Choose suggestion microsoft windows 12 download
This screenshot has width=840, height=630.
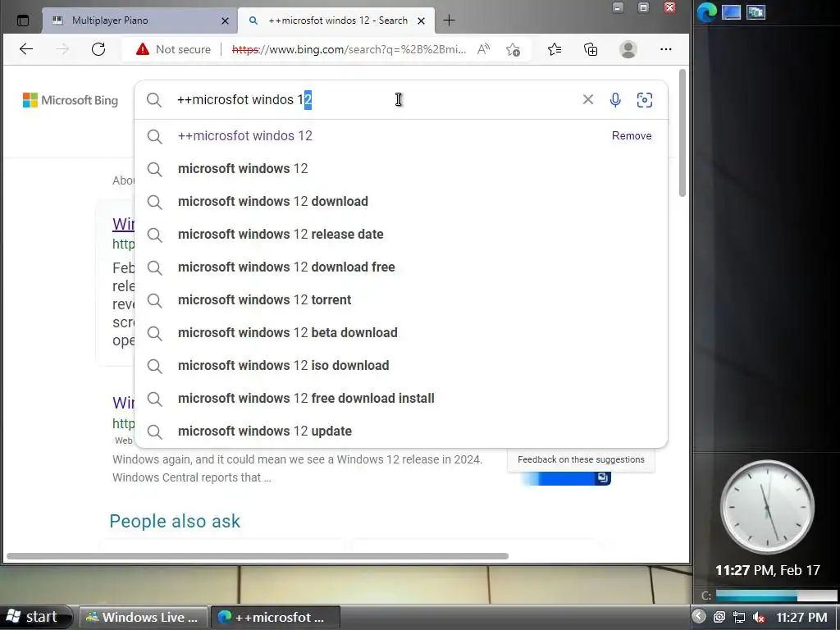click(400, 202)
